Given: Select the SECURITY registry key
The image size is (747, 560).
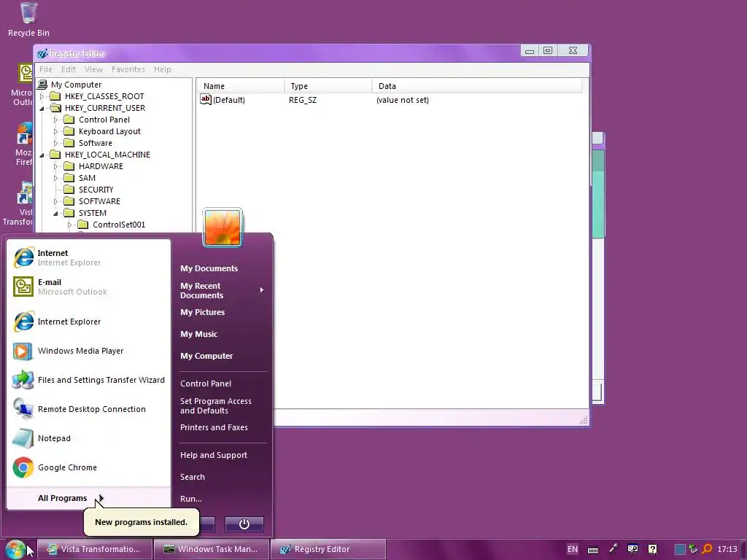Looking at the screenshot, I should click(x=96, y=190).
